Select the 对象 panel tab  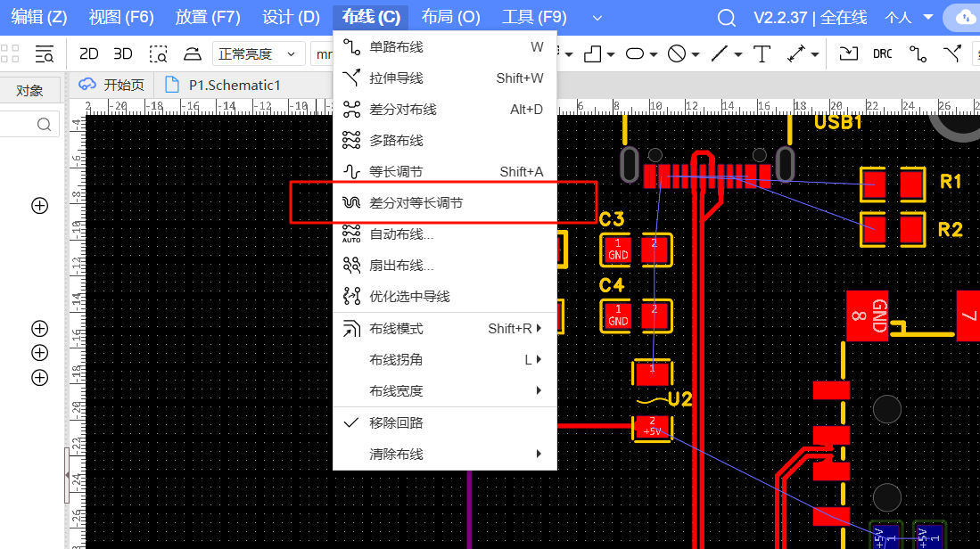[29, 91]
